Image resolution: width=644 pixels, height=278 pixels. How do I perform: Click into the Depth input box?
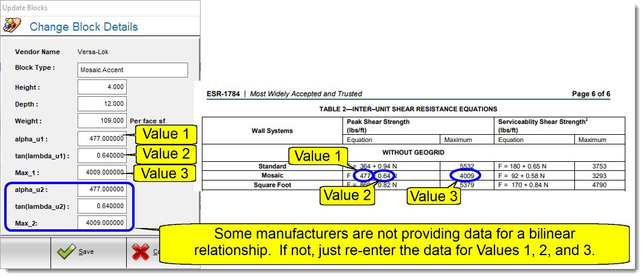(x=102, y=104)
